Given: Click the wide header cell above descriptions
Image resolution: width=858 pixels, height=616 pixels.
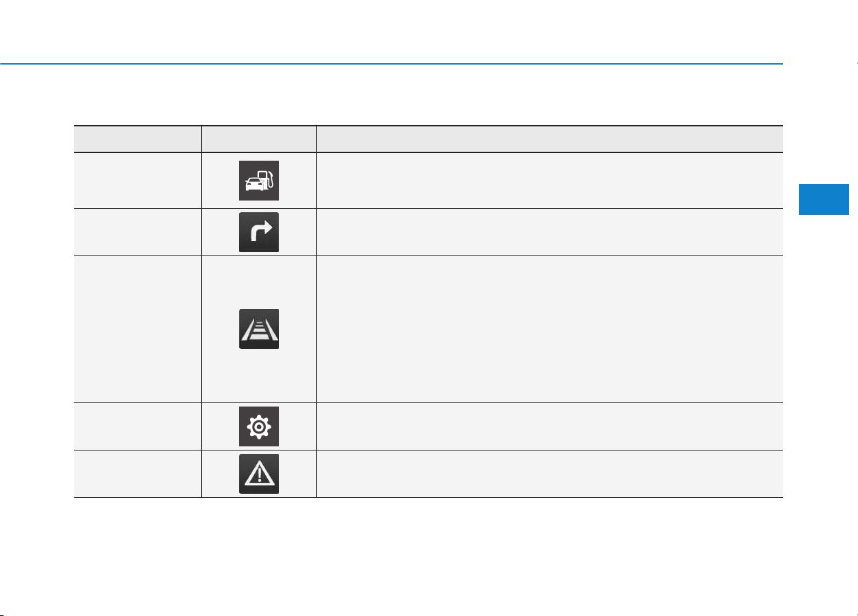Looking at the screenshot, I should 550,139.
